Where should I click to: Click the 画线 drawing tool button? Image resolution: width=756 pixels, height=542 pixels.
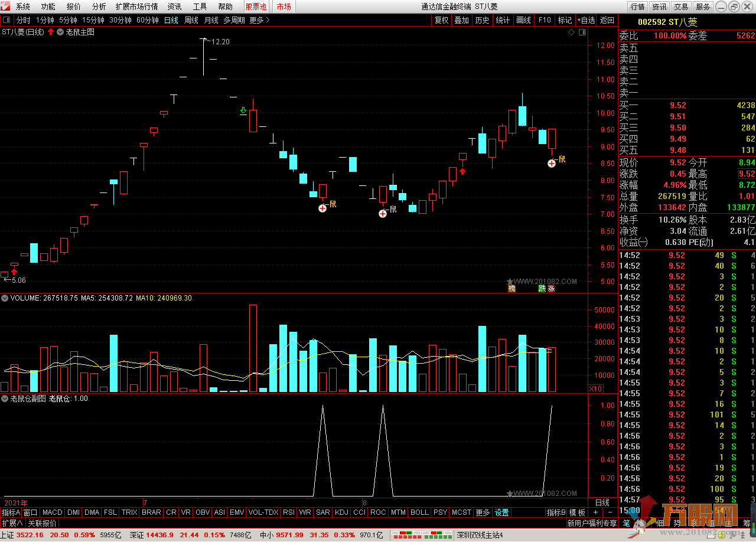tap(524, 20)
